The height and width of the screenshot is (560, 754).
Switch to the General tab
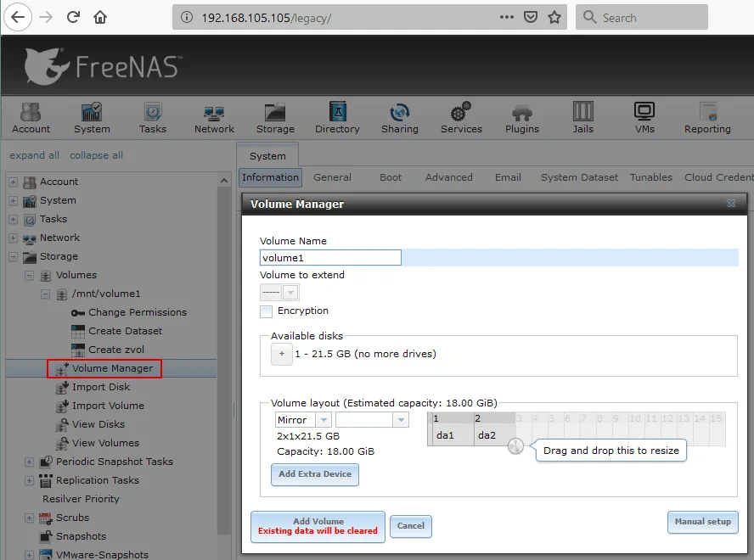coord(332,177)
